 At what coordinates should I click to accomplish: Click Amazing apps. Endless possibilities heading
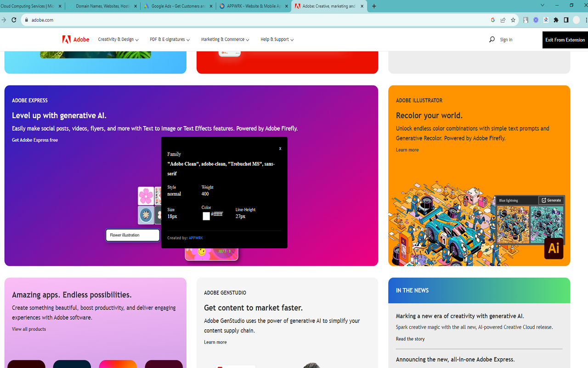72,295
